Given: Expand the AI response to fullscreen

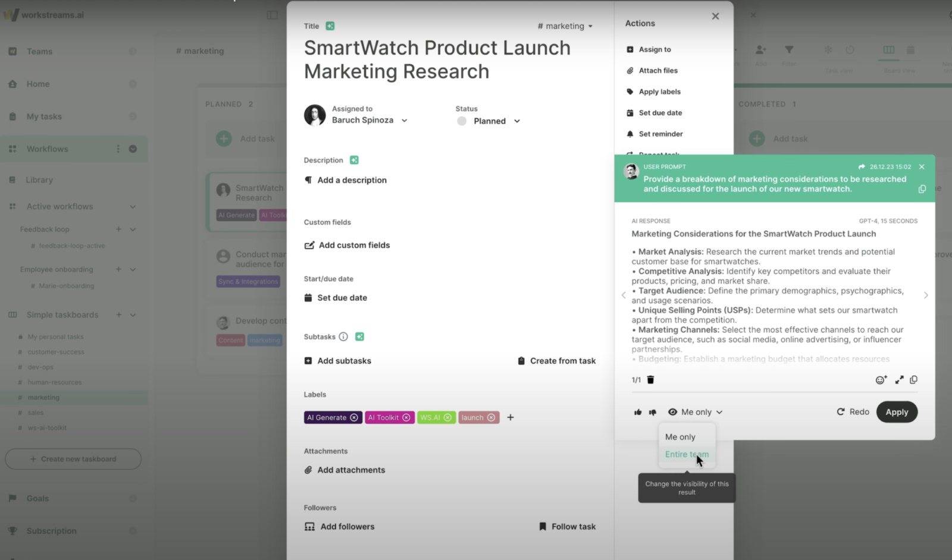Looking at the screenshot, I should click(x=899, y=380).
